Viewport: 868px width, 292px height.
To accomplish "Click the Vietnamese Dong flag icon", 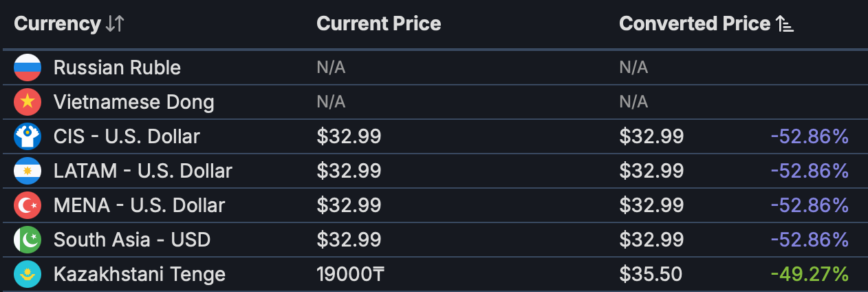I will tap(28, 102).
